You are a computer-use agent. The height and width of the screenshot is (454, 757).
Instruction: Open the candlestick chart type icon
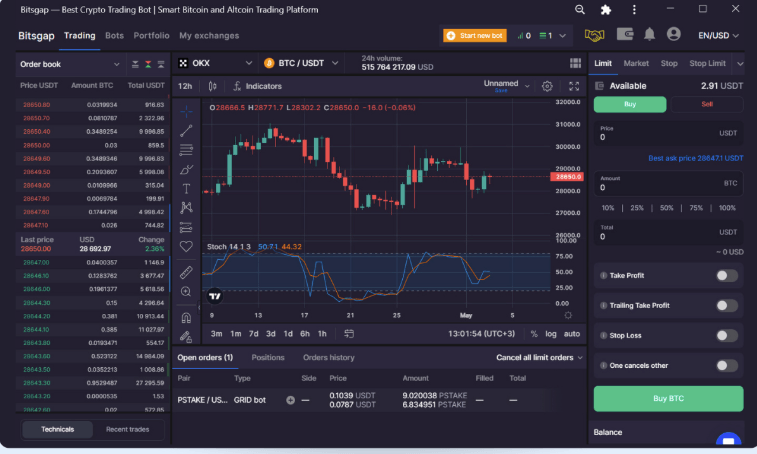tap(212, 86)
